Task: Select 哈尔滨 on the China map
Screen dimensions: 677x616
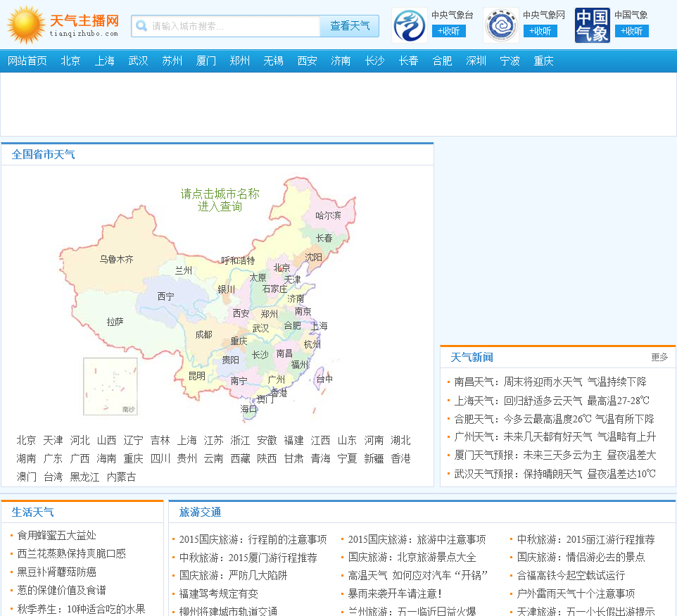Action: 328,215
